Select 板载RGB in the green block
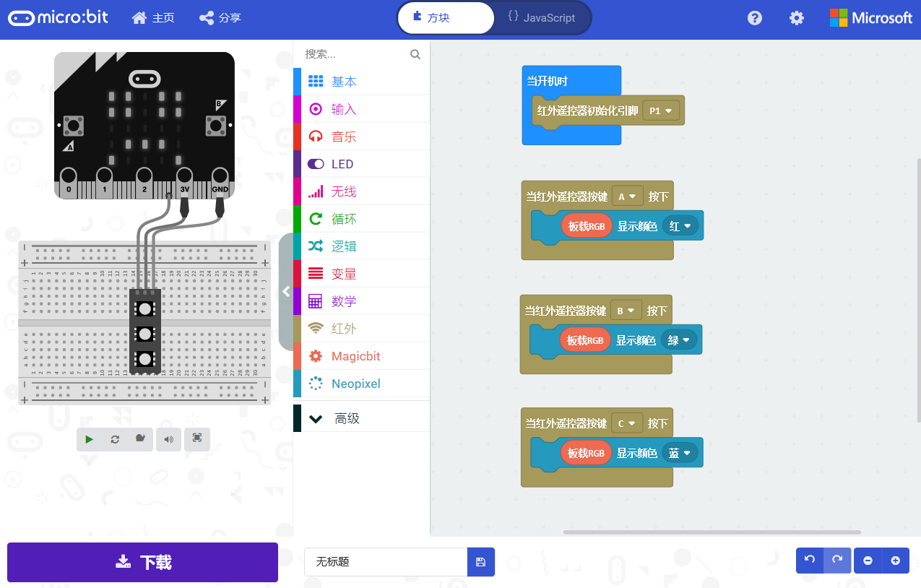Image resolution: width=921 pixels, height=588 pixels. click(585, 340)
